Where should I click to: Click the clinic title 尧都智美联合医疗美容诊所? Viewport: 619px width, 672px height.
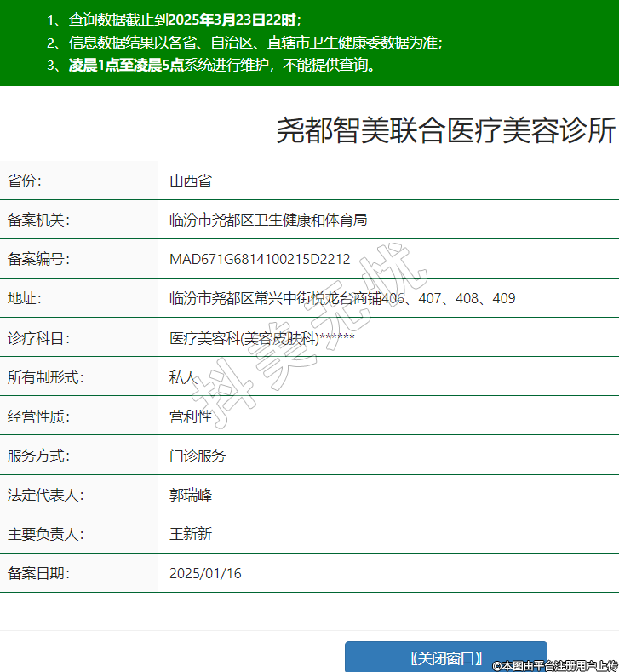pyautogui.click(x=444, y=130)
